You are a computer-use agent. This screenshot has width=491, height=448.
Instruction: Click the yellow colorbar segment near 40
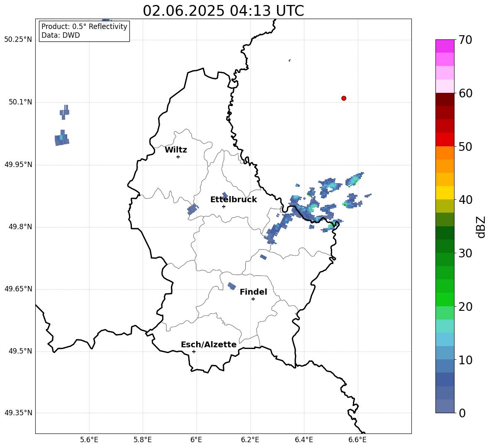coord(445,193)
